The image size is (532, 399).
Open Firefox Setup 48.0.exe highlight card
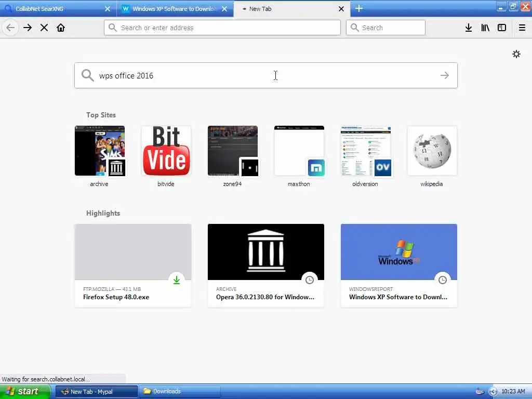point(133,265)
